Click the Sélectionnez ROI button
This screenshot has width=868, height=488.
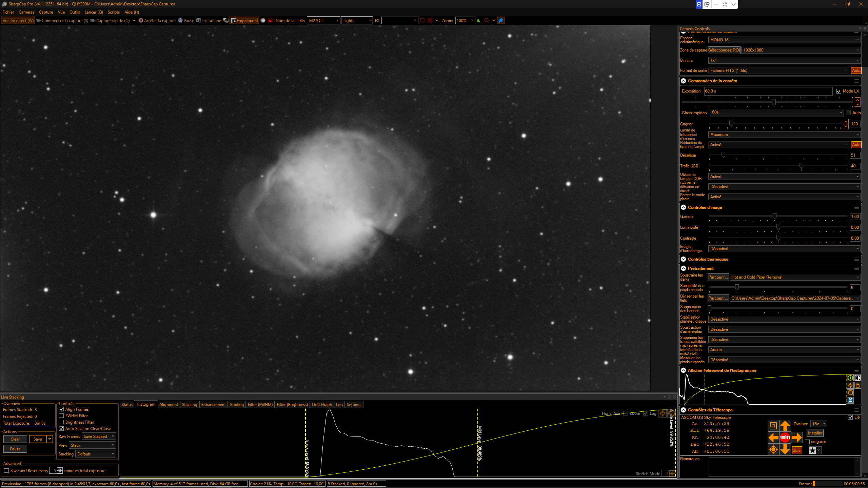[724, 50]
